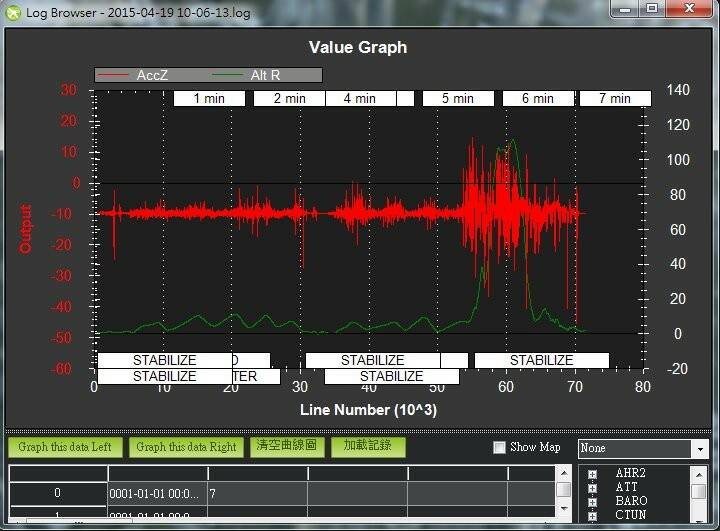The width and height of the screenshot is (720, 531).
Task: Maximize the Log Browser window
Action: point(652,9)
